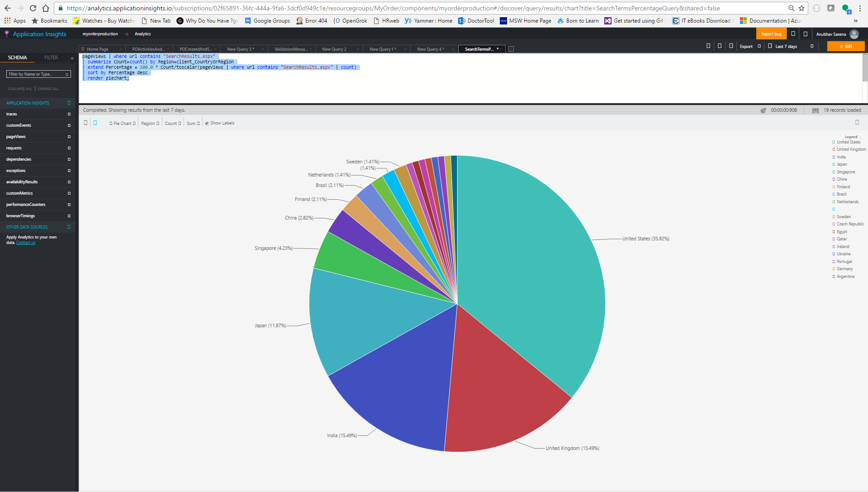Open Chrome three-dot menu

(x=860, y=8)
